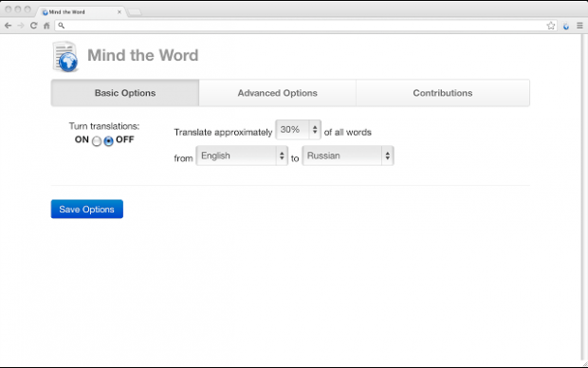The width and height of the screenshot is (588, 368).
Task: Reload the page with the refresh icon
Action: tap(33, 26)
